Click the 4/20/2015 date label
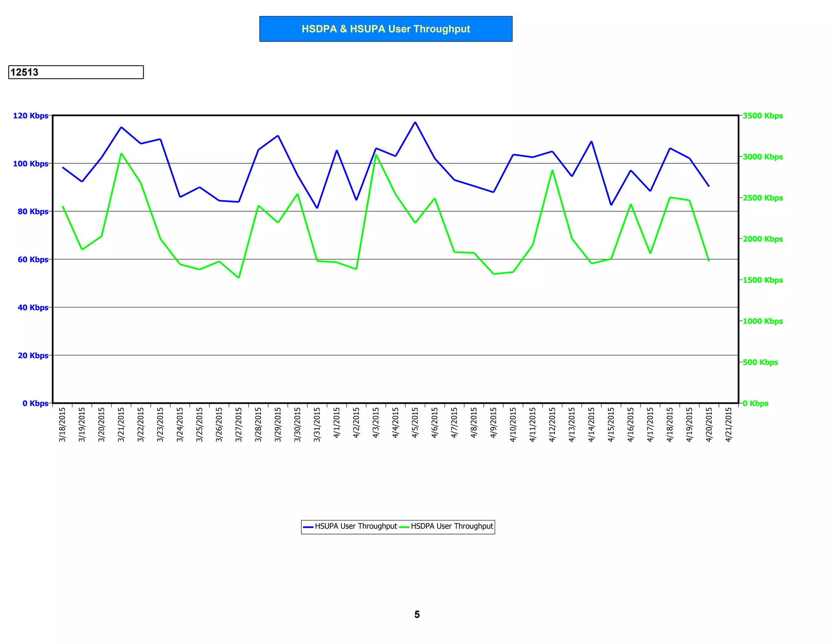The width and height of the screenshot is (834, 644). [709, 425]
